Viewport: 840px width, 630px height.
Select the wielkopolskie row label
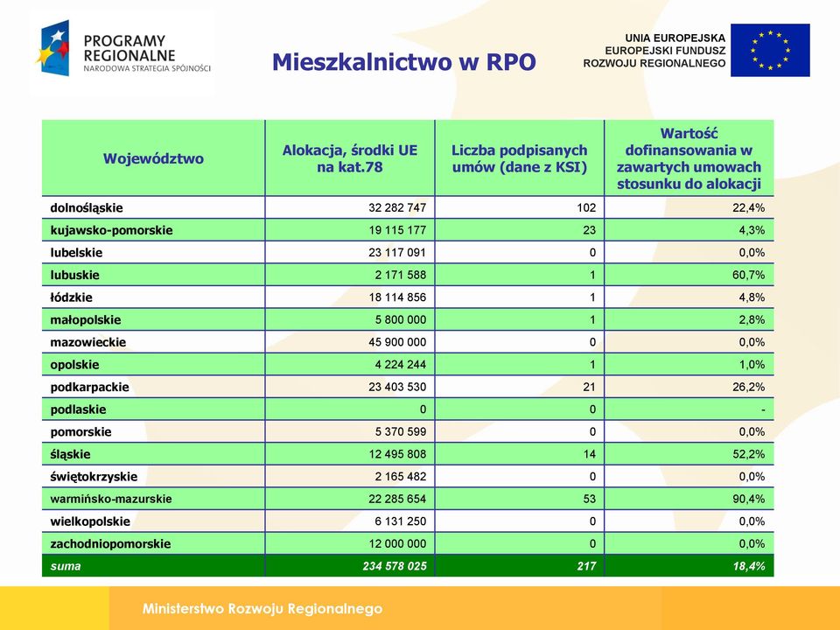(90, 521)
